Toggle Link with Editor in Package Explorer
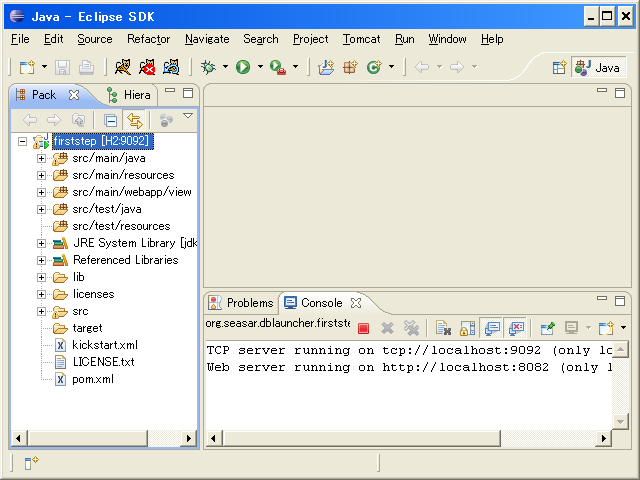Viewport: 640px width, 480px height. [x=134, y=120]
